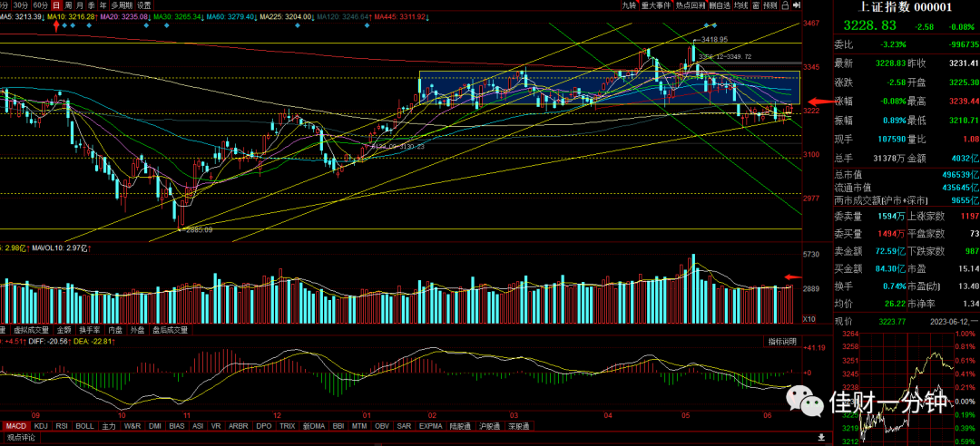The width and height of the screenshot is (980, 446).
Task: Select the 季 quarterly period tab
Action: (92, 5)
